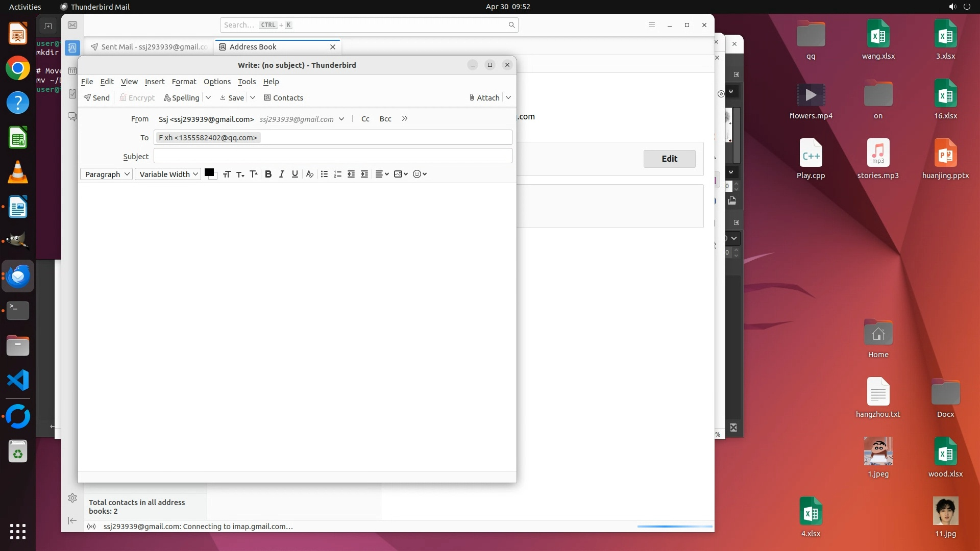This screenshot has width=980, height=551.
Task: Toggle bold formatting
Action: click(x=268, y=174)
